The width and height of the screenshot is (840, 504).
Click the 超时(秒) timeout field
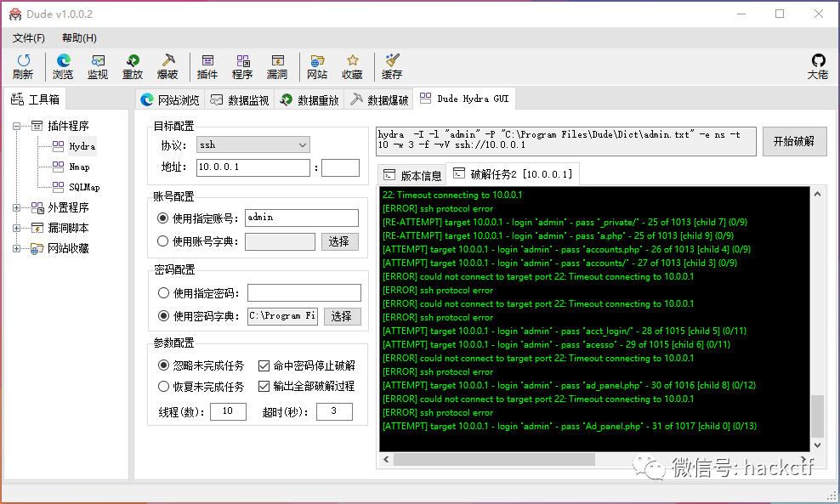click(x=334, y=411)
